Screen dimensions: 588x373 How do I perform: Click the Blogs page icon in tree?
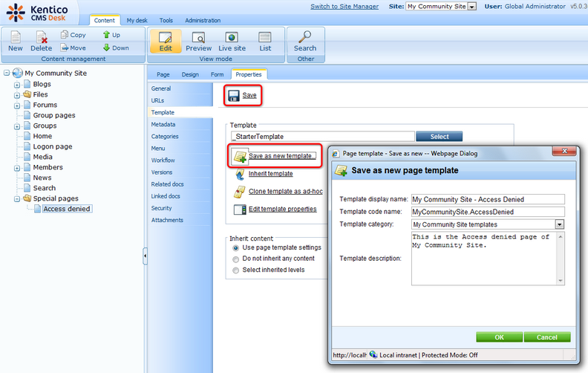point(27,84)
